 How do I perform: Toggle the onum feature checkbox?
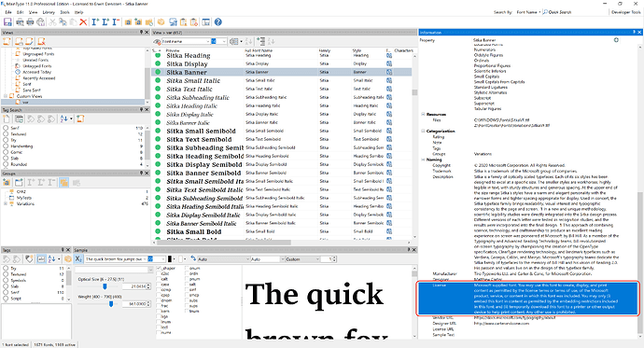(187, 268)
